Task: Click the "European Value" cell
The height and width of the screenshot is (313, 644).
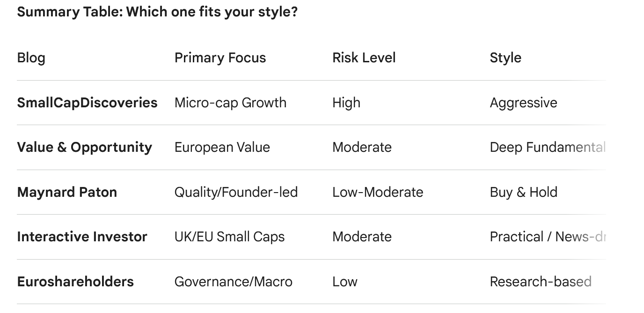Action: 222,147
